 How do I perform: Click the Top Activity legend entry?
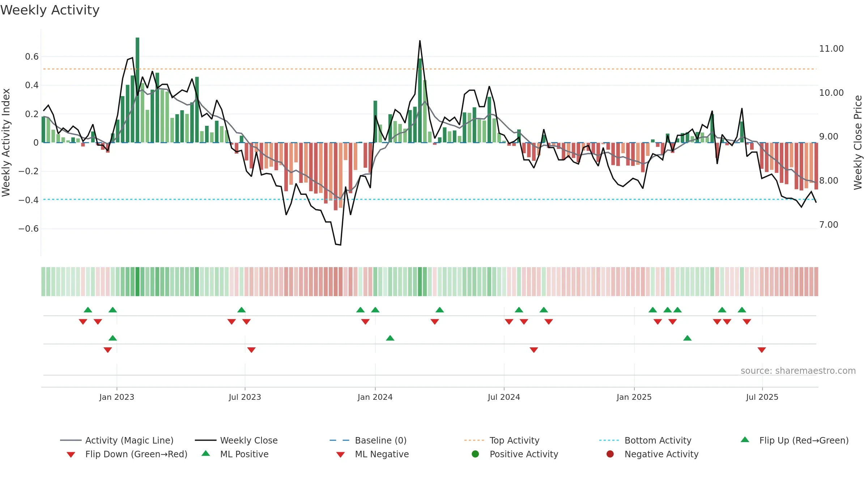pos(502,440)
